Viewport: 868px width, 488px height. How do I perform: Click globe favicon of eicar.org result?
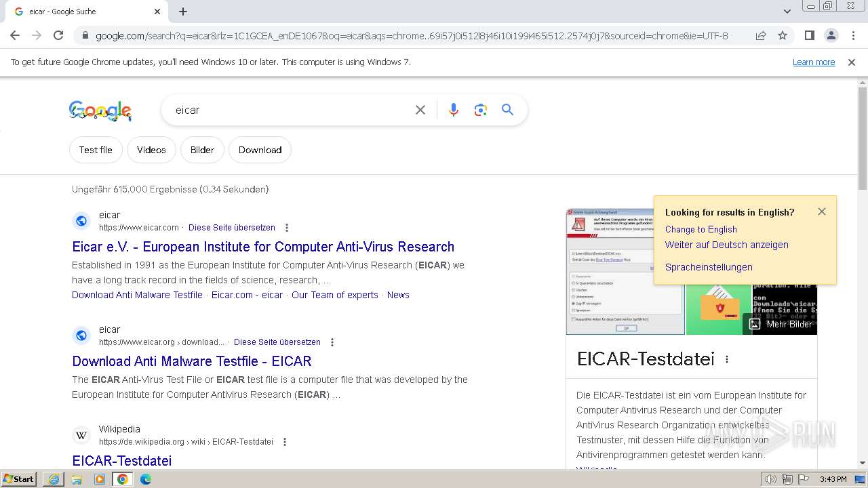point(81,335)
